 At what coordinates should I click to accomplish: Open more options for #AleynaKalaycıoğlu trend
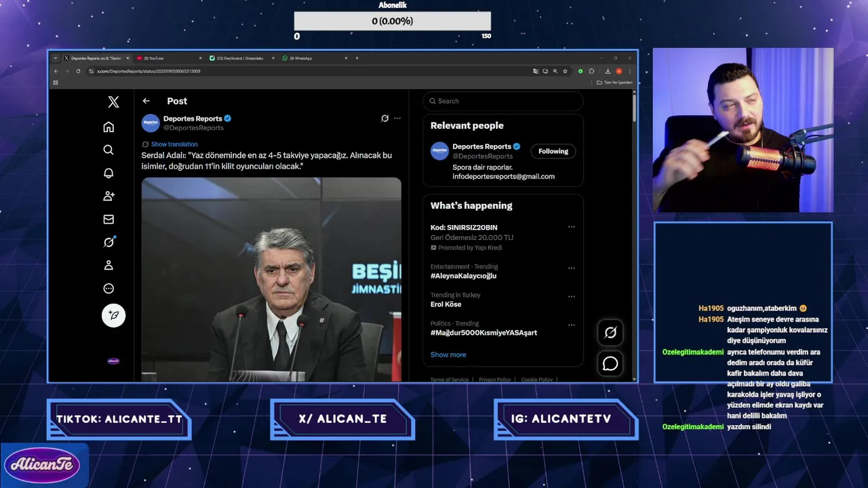pos(571,268)
